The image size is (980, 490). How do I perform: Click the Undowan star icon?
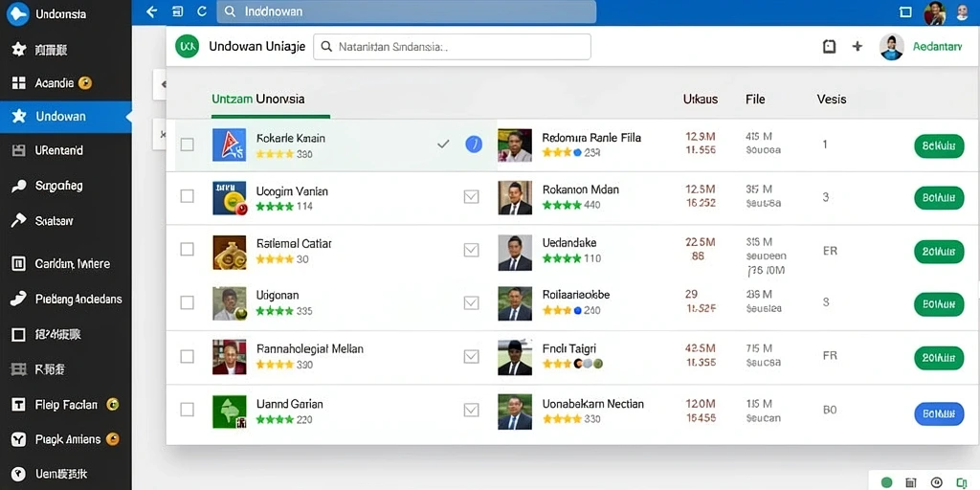click(x=19, y=116)
